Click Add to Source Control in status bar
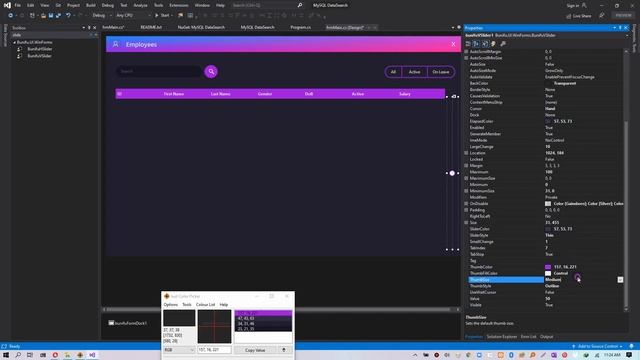This screenshot has height=360, width=640. click(x=598, y=346)
